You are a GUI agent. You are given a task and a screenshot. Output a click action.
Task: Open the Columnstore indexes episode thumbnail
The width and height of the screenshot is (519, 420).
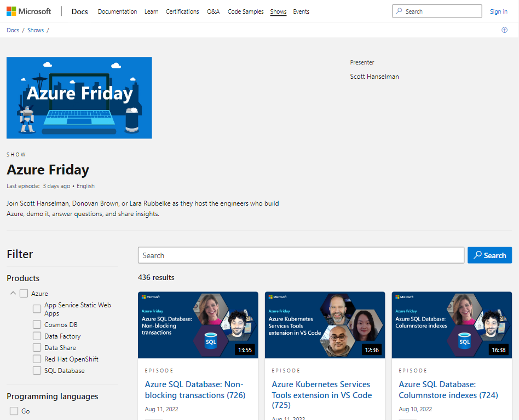[x=452, y=325]
